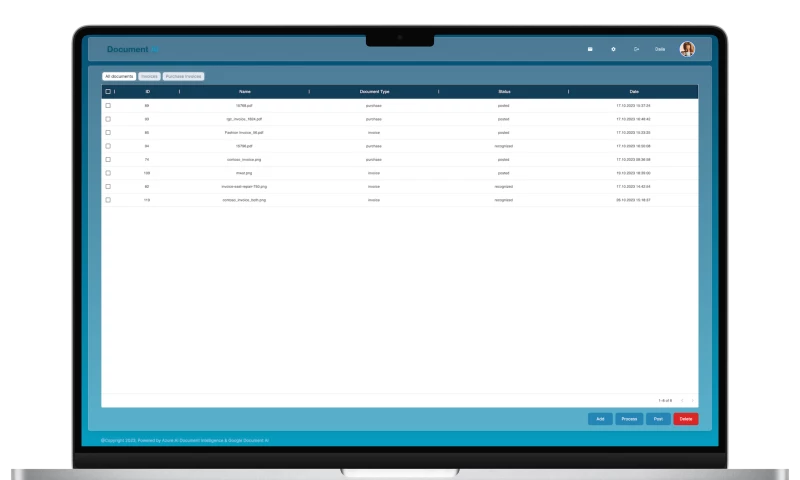Screen dimensions: 800x480
Task: Open the user avatar profile picture
Action: pyautogui.click(x=687, y=49)
